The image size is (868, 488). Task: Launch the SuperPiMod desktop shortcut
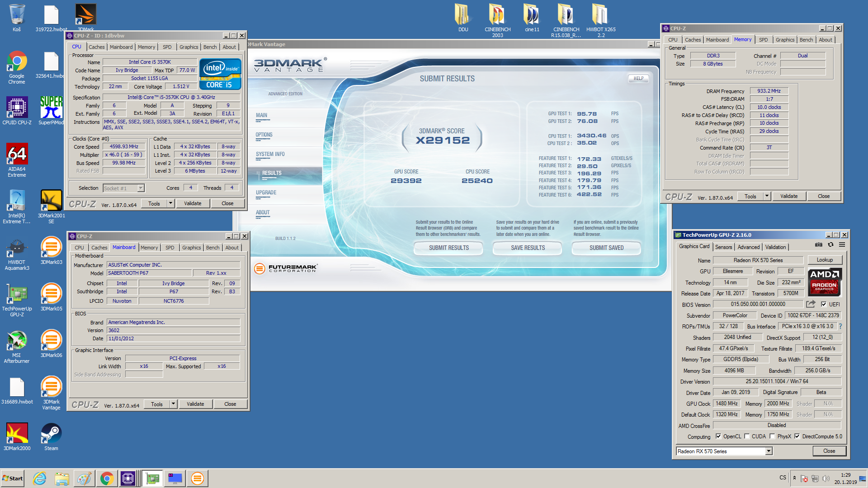[51, 111]
